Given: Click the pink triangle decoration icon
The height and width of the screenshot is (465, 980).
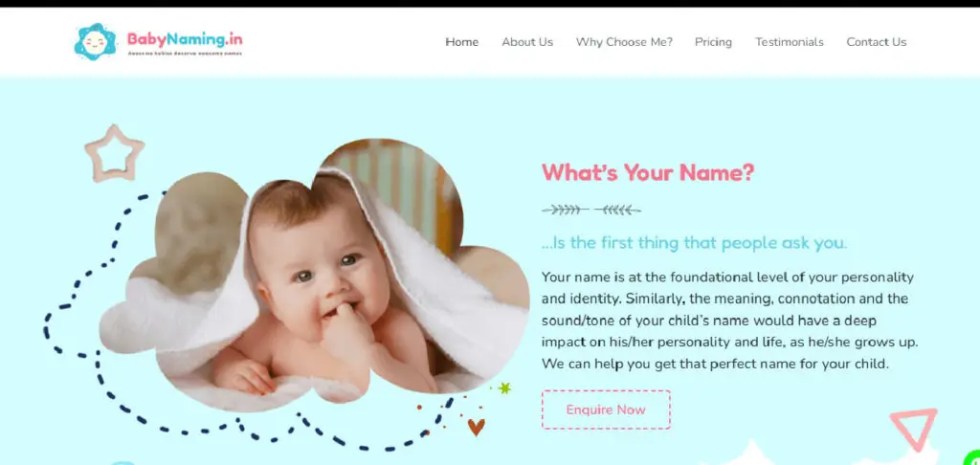Looking at the screenshot, I should pyautogui.click(x=914, y=428).
